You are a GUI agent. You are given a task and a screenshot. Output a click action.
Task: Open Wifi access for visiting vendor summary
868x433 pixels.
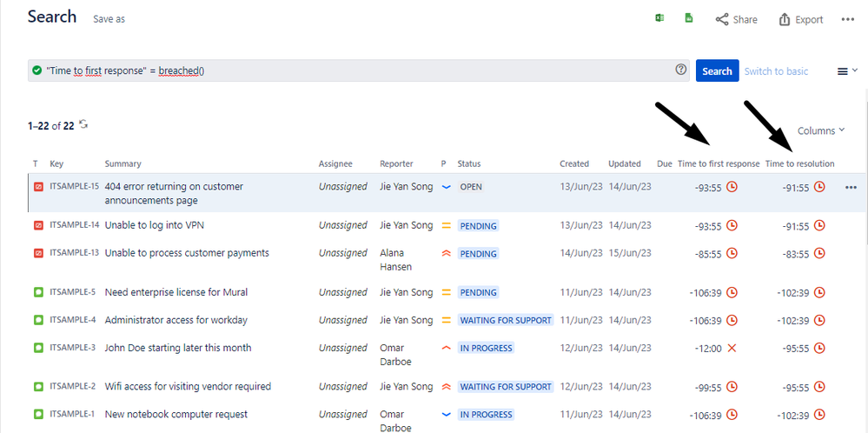(x=188, y=387)
